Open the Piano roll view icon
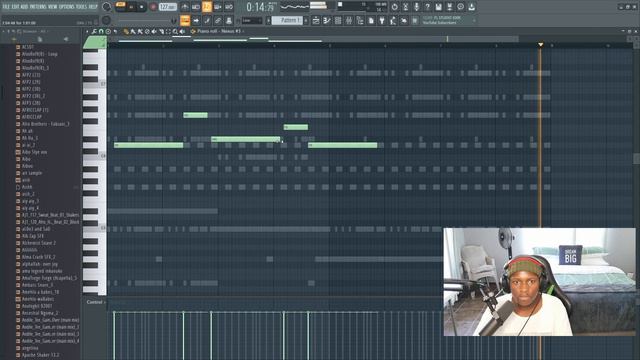The width and height of the screenshot is (640, 360). click(327, 20)
